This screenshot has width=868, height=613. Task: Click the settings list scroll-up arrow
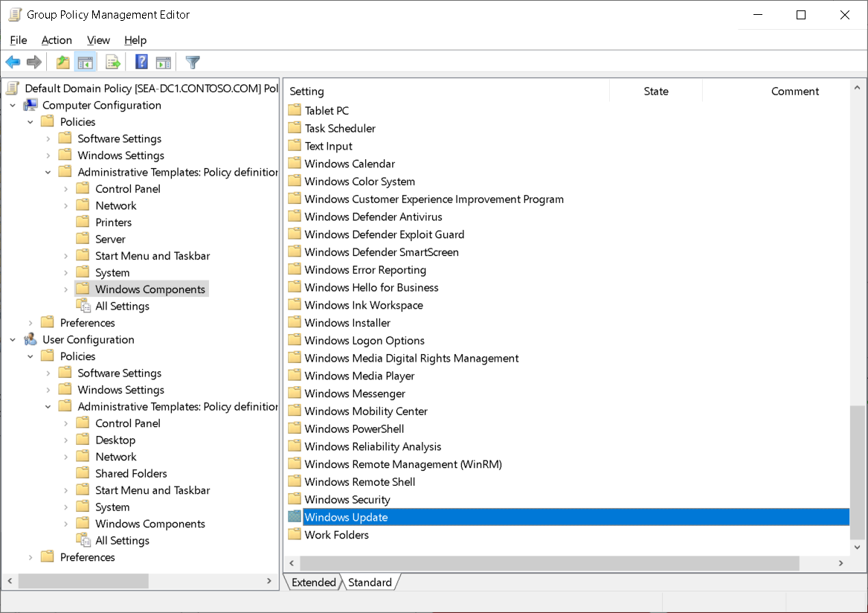(x=857, y=88)
